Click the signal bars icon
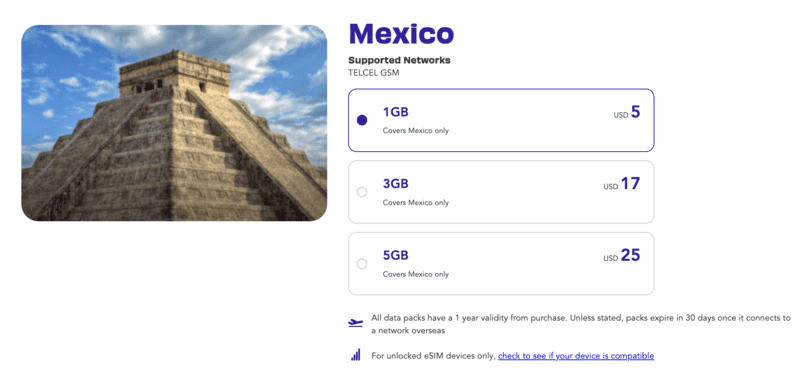This screenshot has height=376, width=800. [x=356, y=355]
